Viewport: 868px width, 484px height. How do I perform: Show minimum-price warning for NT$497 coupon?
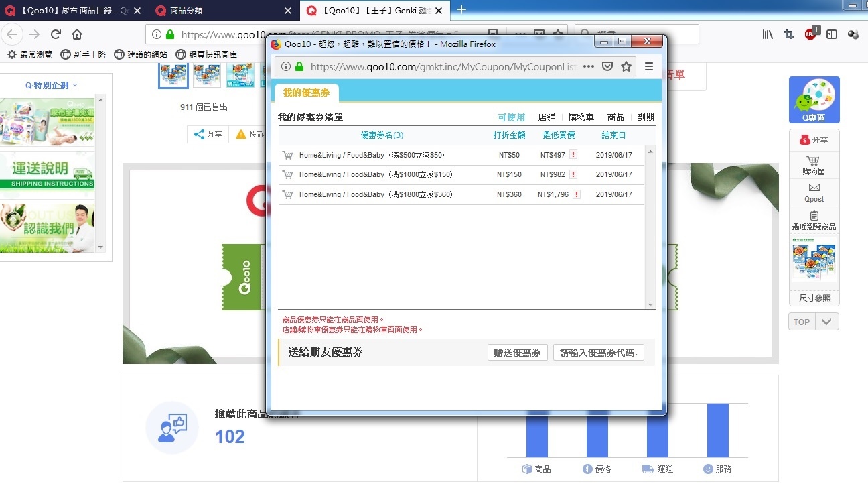573,155
